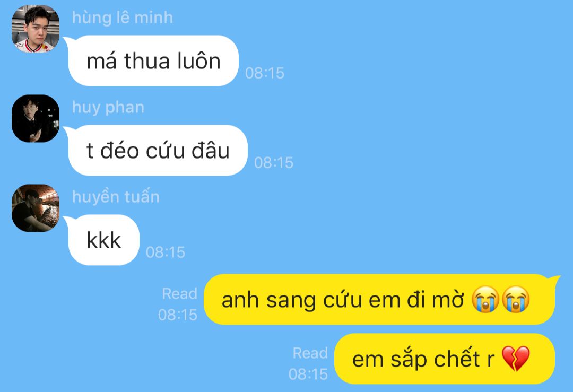Click the 08:15 time under last Read label

(308, 374)
